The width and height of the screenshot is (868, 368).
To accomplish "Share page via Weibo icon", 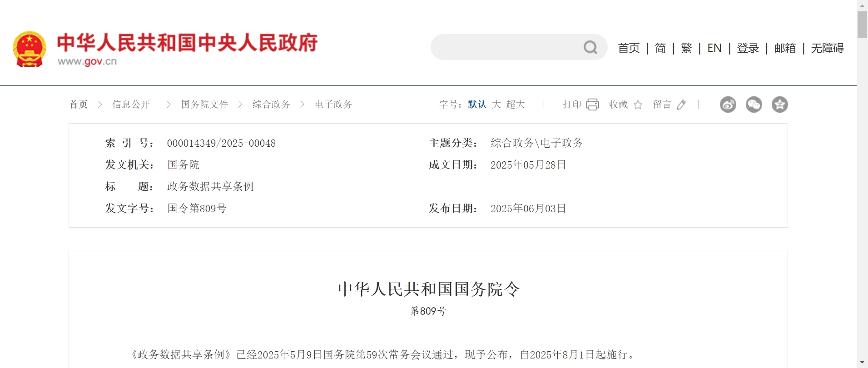I will pos(728,104).
